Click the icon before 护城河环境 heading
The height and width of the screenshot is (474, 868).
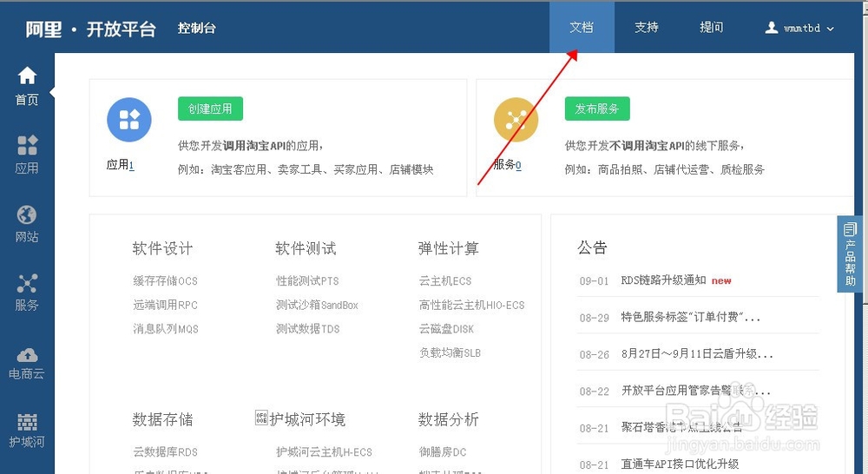261,418
